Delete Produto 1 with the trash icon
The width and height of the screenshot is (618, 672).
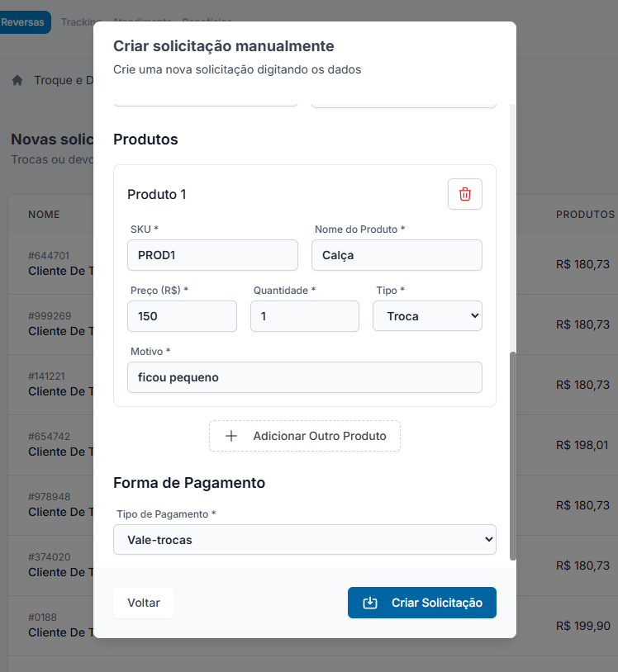464,194
